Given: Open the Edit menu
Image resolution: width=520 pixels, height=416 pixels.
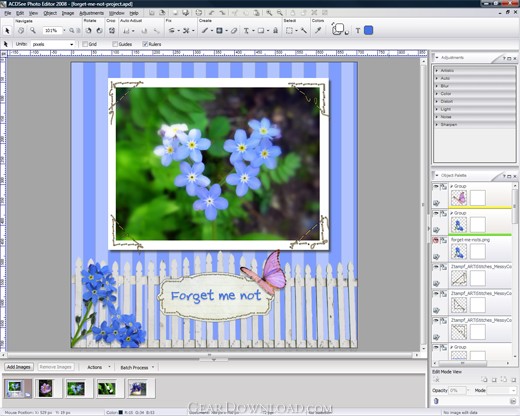Looking at the screenshot, I should pyautogui.click(x=20, y=13).
